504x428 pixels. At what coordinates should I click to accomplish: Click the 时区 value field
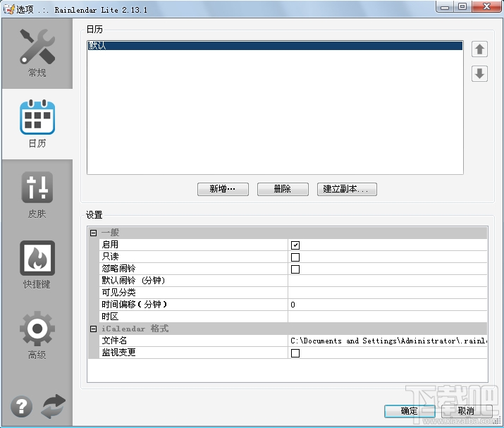click(387, 317)
